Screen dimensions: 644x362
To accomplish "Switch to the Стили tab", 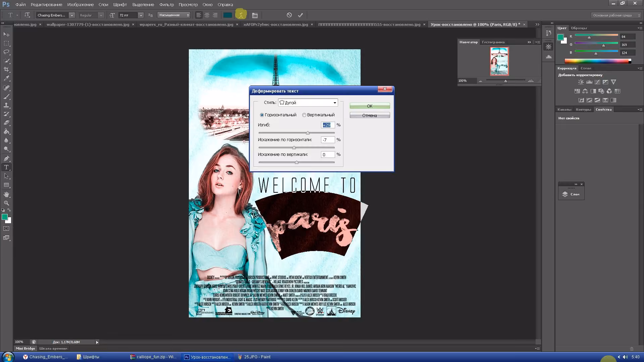I will pos(586,68).
